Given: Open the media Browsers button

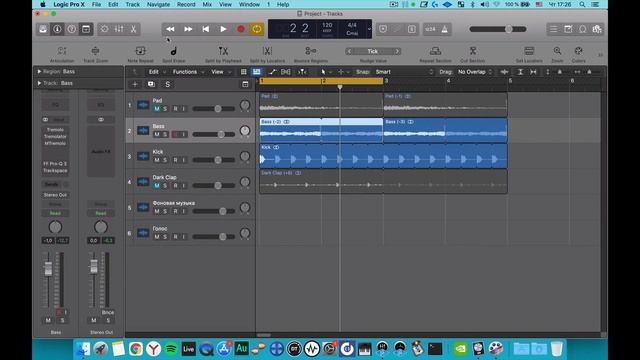Looking at the screenshot, I should 597,29.
